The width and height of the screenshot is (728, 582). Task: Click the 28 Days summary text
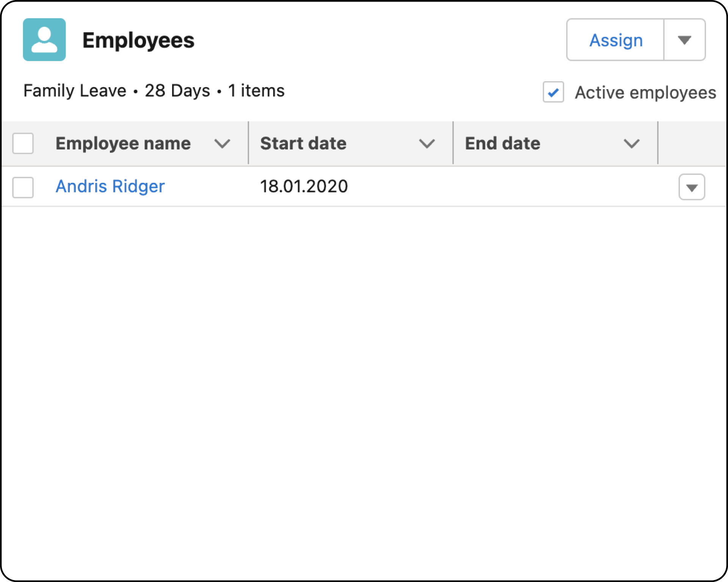(x=177, y=91)
